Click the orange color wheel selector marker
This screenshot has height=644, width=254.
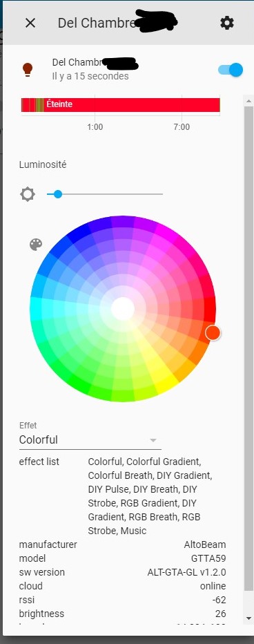213,332
